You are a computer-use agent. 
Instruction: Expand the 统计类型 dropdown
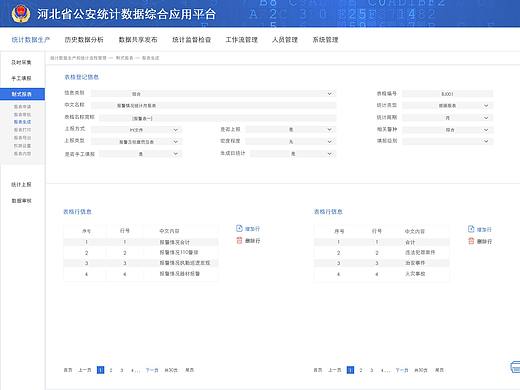click(x=447, y=105)
